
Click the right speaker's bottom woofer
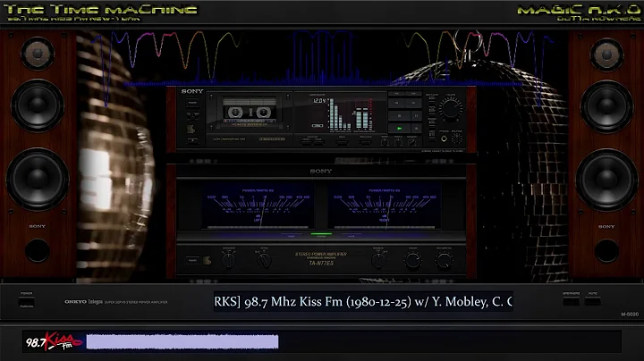pyautogui.click(x=606, y=180)
